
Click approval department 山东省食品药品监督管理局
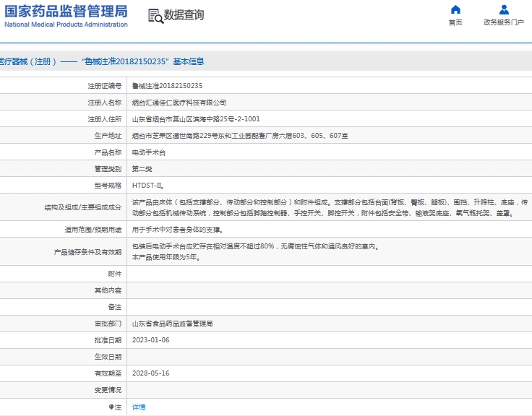pos(172,324)
